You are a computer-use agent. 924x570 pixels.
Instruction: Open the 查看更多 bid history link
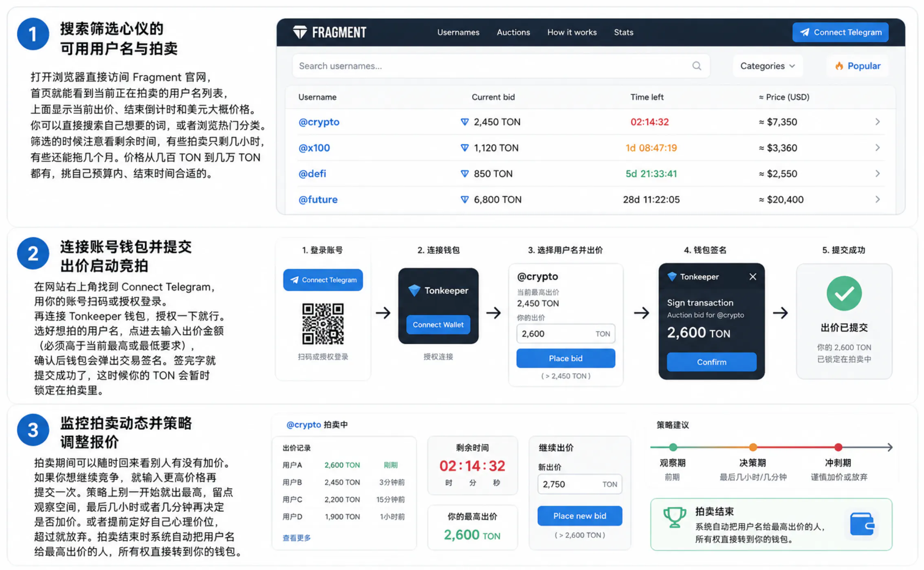click(x=297, y=538)
